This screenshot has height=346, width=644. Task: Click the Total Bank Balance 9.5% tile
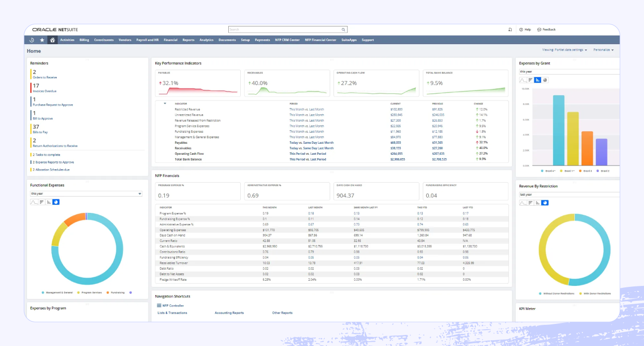pos(465,83)
